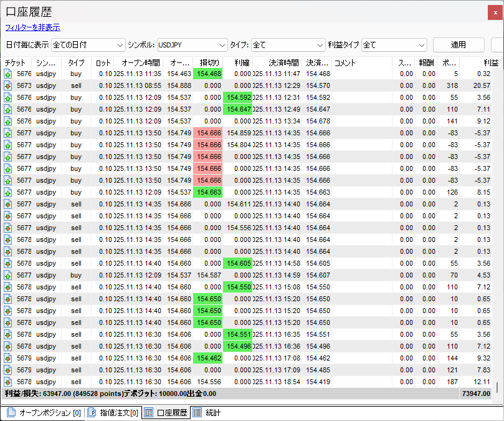Image resolution: width=504 pixels, height=421 pixels.
Task: Click sell icon of trade closed at 15:08
Action: click(8, 287)
